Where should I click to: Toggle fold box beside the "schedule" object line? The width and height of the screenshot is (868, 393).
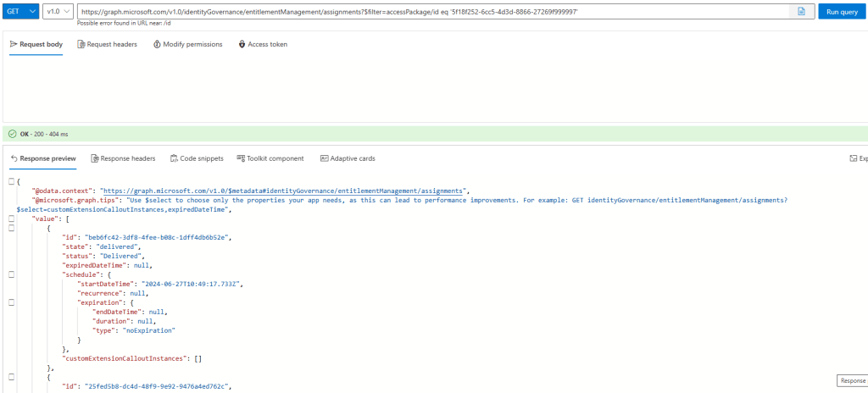(10, 274)
